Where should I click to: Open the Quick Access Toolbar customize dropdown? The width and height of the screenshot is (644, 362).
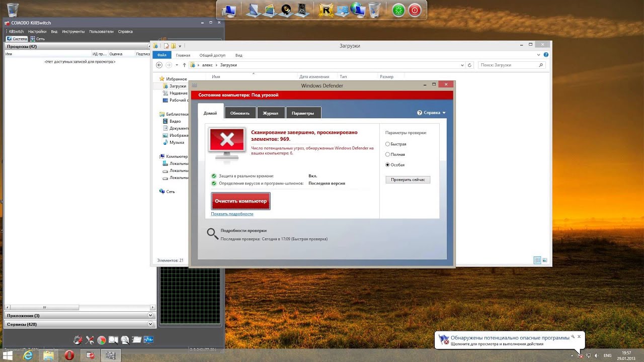tap(180, 46)
